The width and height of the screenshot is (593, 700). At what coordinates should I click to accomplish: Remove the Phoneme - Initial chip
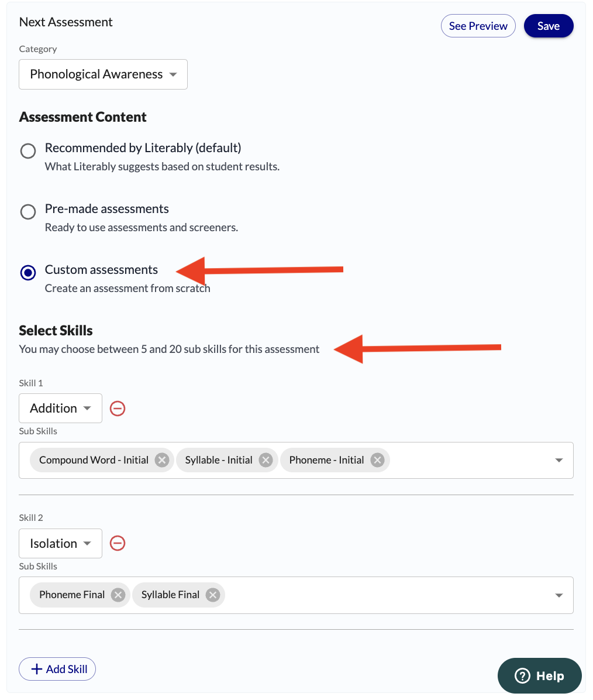click(377, 460)
